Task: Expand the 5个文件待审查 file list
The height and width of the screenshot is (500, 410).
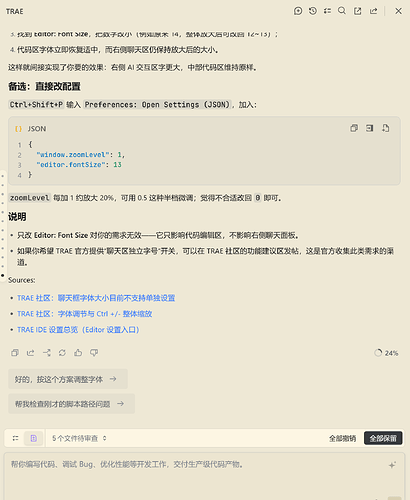Action: [x=79, y=438]
